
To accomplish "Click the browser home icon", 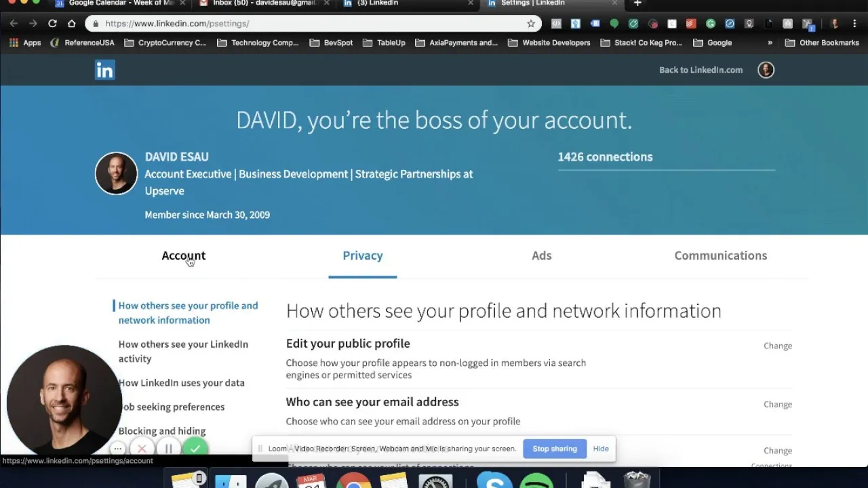I will tap(71, 23).
